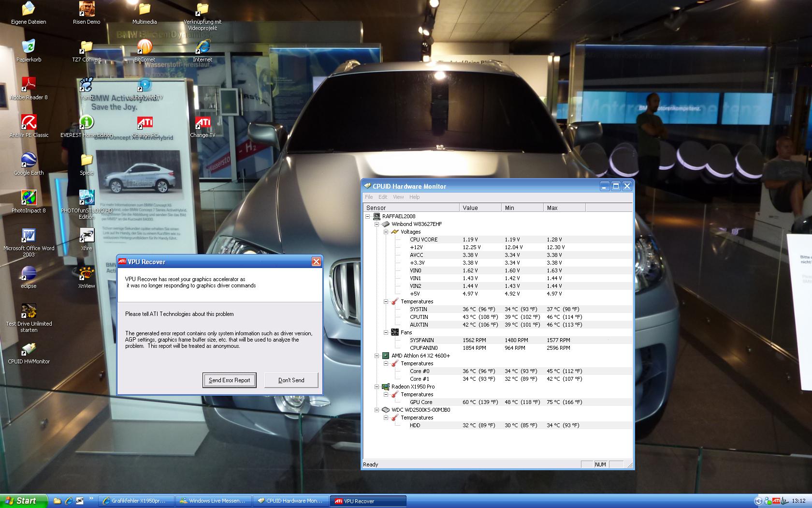Switch to CPUID Hardware Monitor taskbar item
The image size is (812, 508).
[290, 501]
